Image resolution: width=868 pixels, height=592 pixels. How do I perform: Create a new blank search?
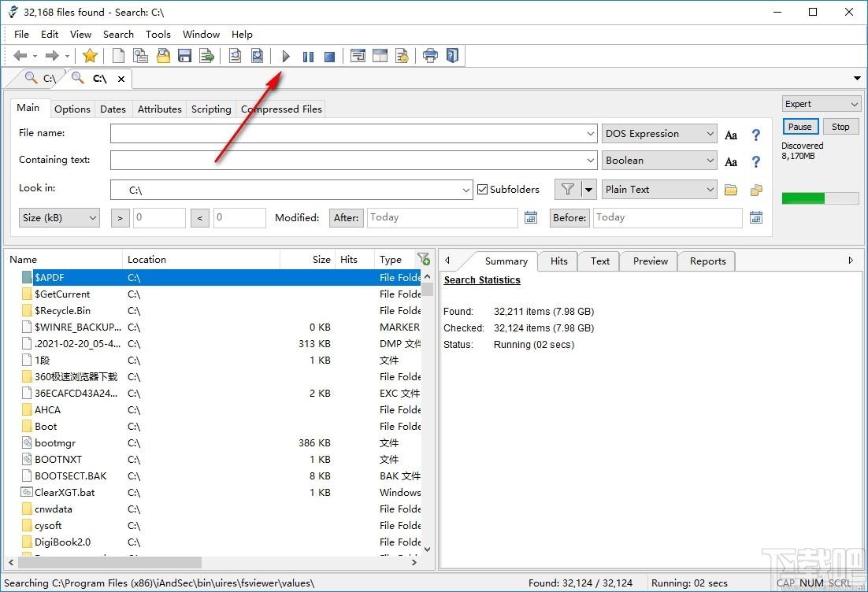tap(118, 56)
